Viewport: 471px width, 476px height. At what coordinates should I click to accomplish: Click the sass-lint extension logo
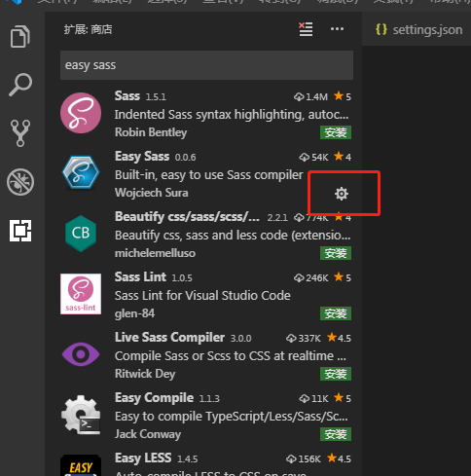click(x=81, y=294)
